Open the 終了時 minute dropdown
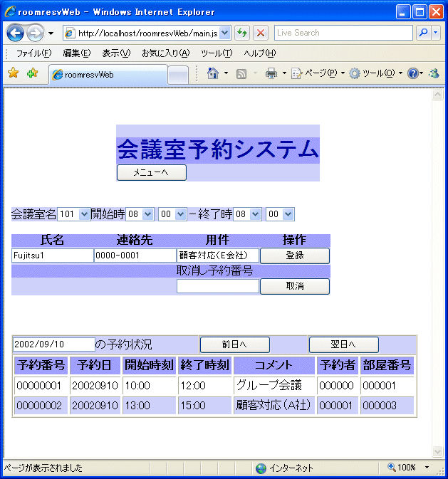448x479 pixels. click(279, 214)
